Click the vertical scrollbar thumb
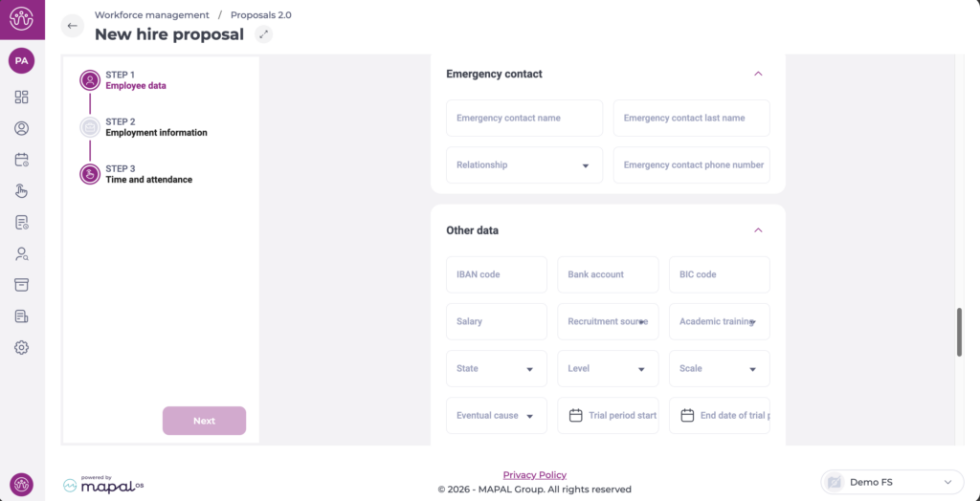The height and width of the screenshot is (501, 980). 959,332
